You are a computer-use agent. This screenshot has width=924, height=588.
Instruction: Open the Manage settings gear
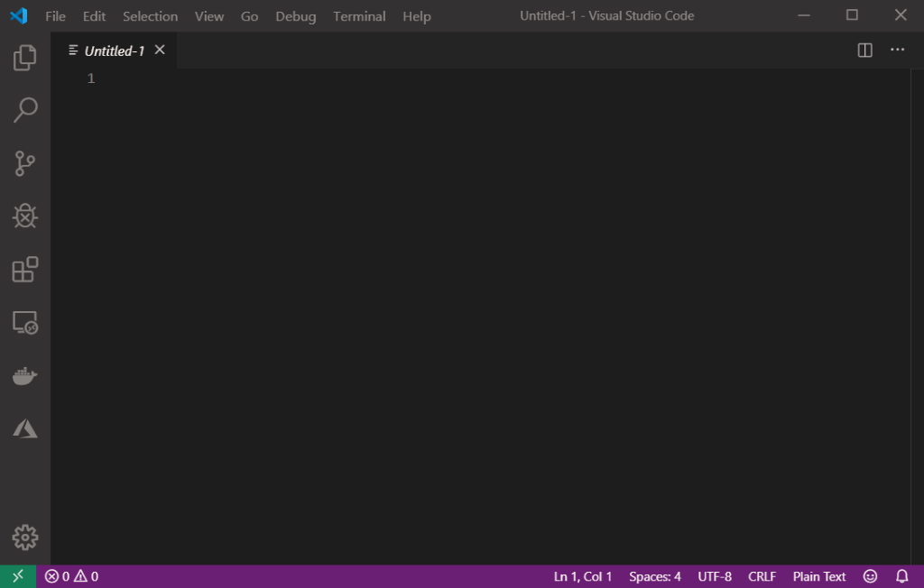pyautogui.click(x=24, y=537)
